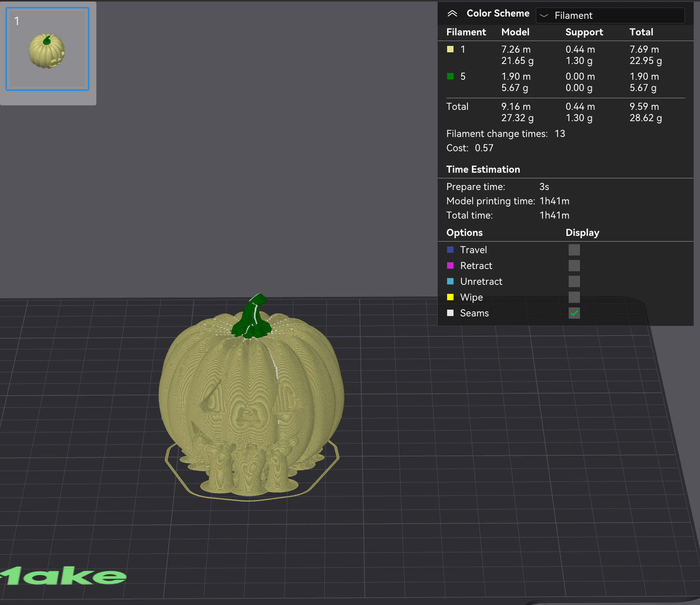
Task: Click the 'Model printing time:' label
Action: (x=490, y=201)
